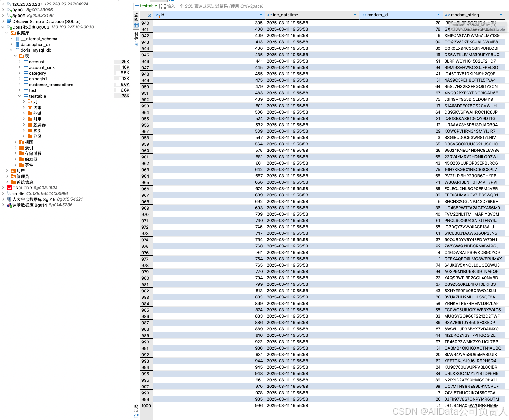Click the testtable table icon in filter bar

(x=137, y=6)
